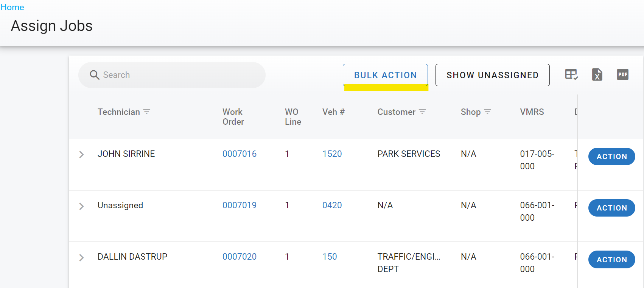Expand the Unassigned job row
Screen dimensions: 644x288
81,206
